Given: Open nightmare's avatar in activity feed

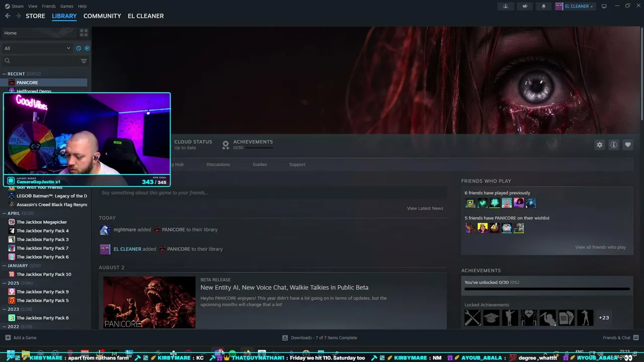Looking at the screenshot, I should click(105, 230).
